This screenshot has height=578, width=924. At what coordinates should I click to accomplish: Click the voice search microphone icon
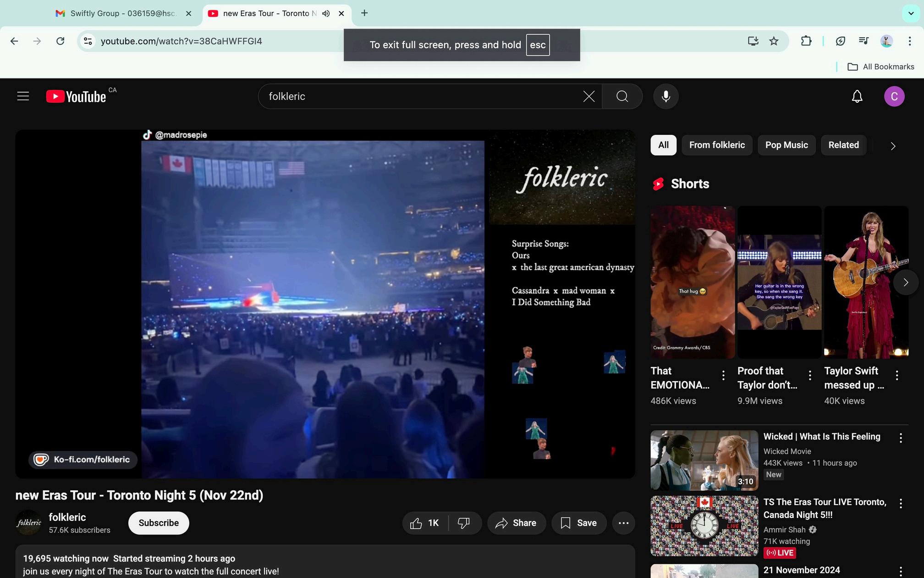pyautogui.click(x=665, y=96)
